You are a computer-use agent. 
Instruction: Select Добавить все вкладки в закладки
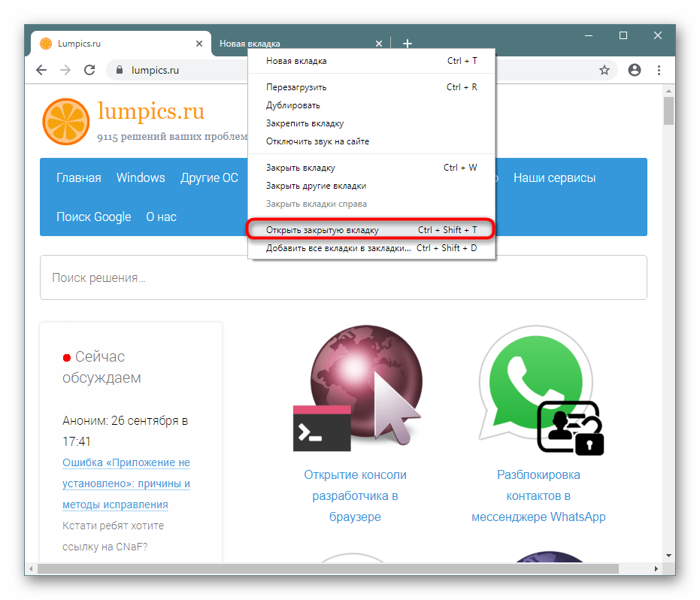pyautogui.click(x=371, y=248)
